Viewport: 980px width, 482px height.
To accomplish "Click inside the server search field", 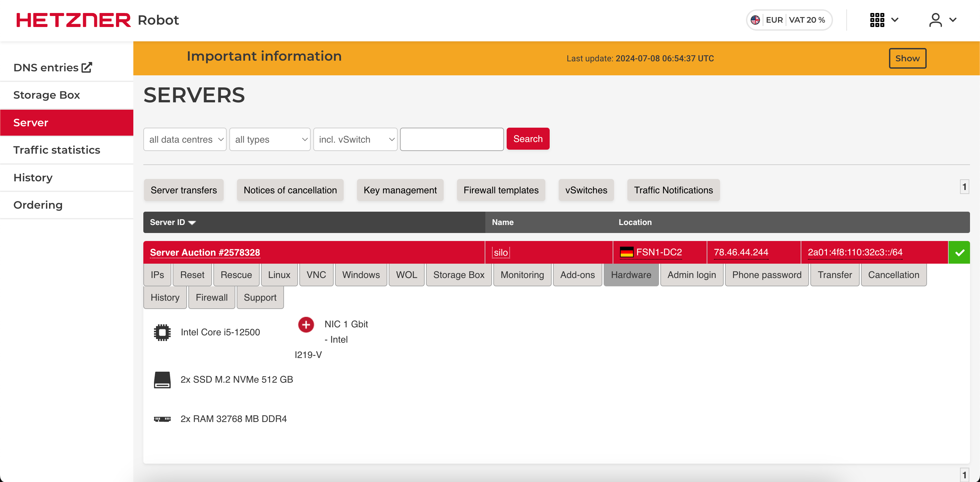I will [x=452, y=139].
